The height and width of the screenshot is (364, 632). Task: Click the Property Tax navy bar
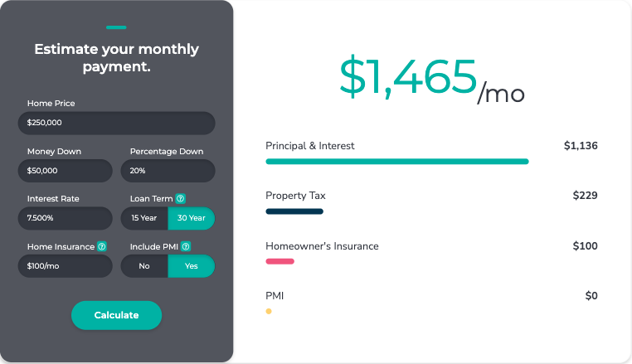coord(294,211)
